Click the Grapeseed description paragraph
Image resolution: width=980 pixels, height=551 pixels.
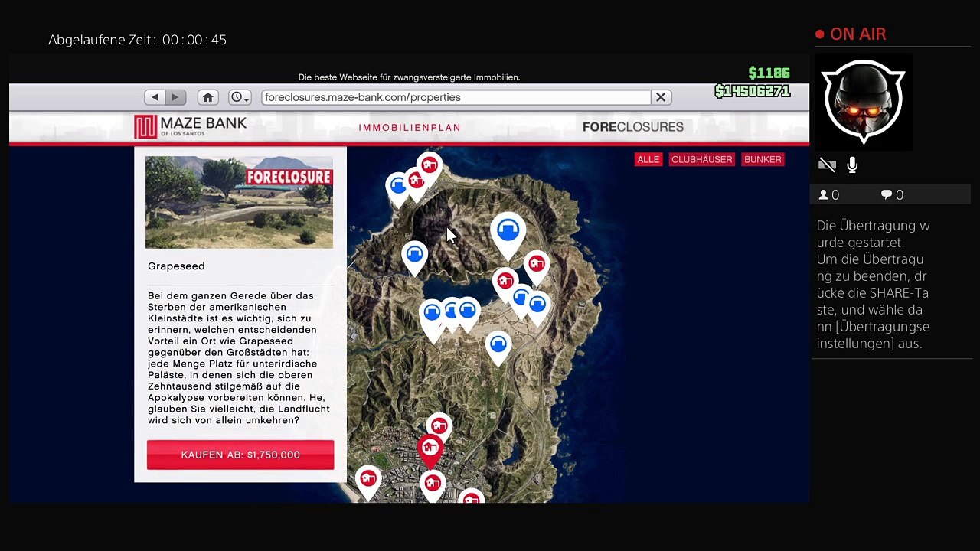point(240,358)
